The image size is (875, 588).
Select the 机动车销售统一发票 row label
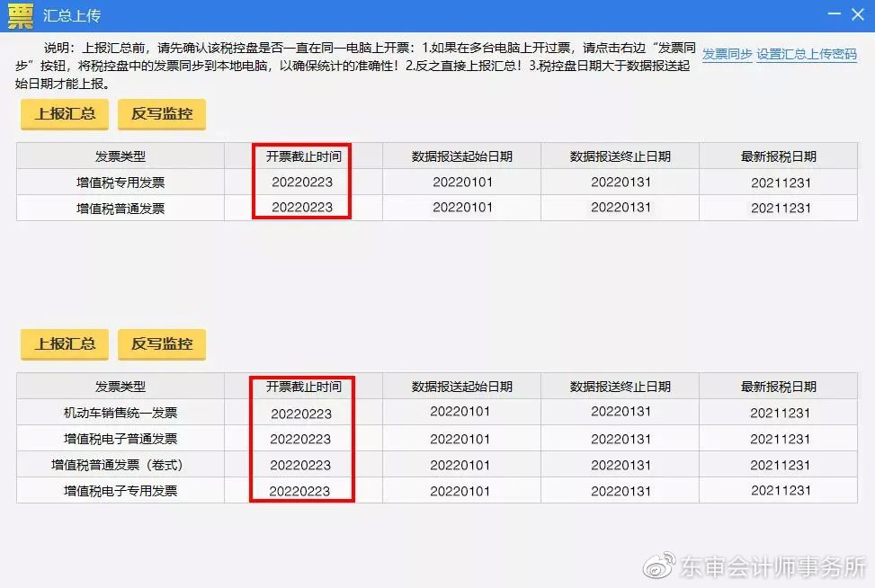[x=121, y=413]
